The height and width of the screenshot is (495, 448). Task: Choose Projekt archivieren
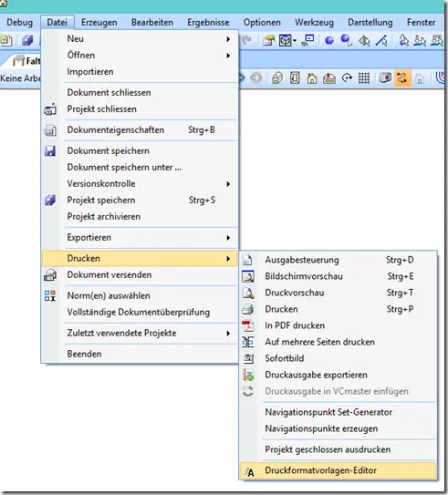(x=104, y=217)
